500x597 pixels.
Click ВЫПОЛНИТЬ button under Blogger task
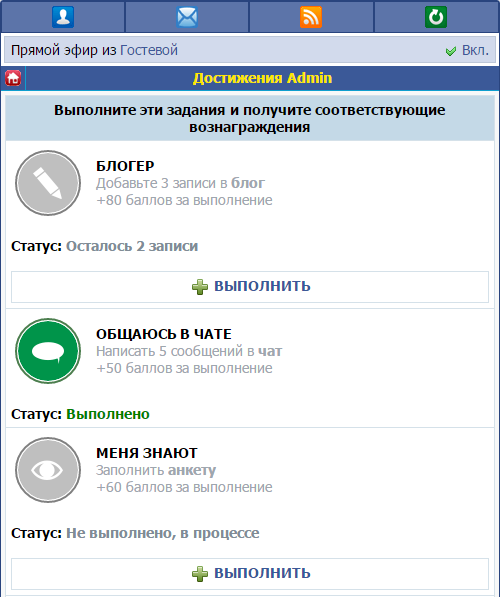[250, 287]
